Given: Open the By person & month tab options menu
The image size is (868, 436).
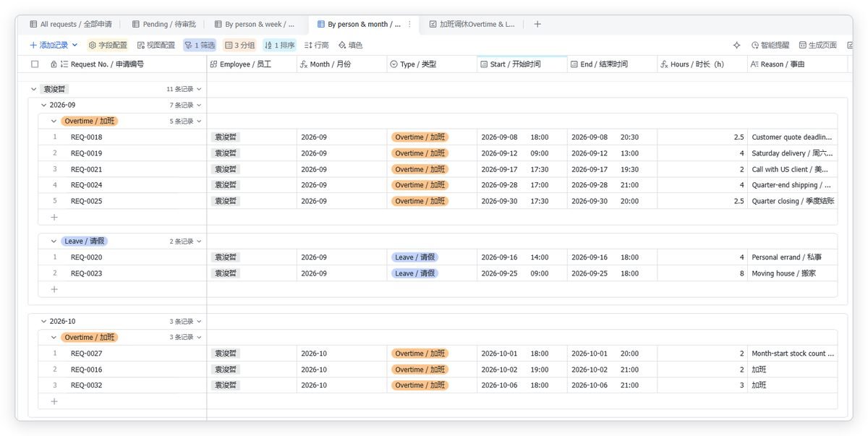Looking at the screenshot, I should point(409,24).
